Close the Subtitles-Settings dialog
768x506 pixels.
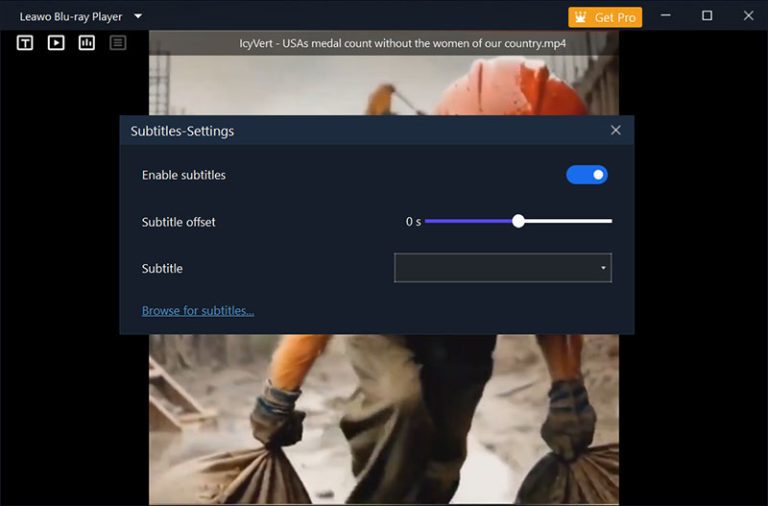pyautogui.click(x=615, y=130)
